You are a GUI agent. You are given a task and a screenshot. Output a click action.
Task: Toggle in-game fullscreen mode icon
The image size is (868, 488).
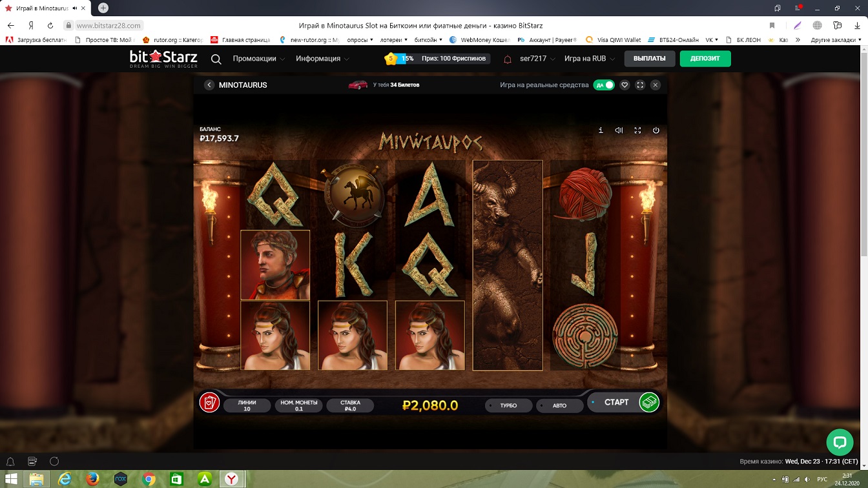[x=637, y=130]
